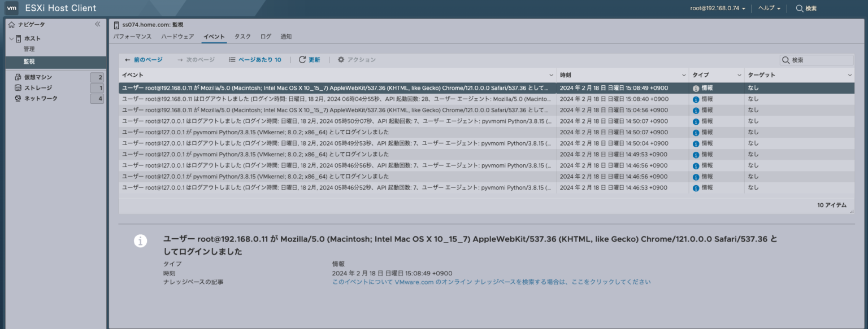Collapse the navigator panel with double-chevron icon

97,24
